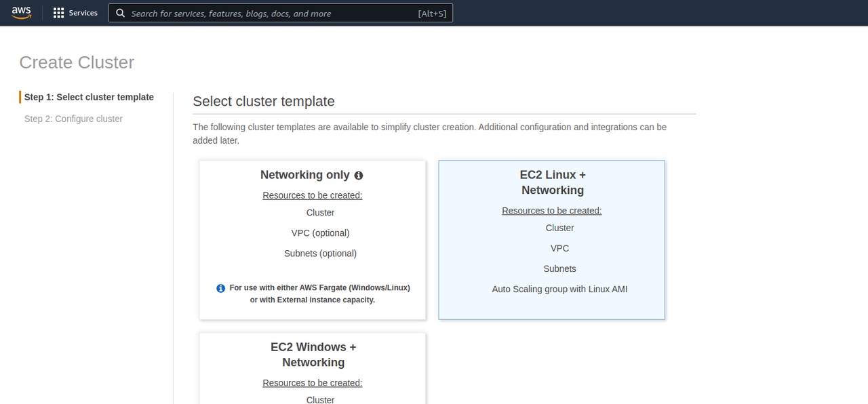
Task: Click Cluster in the EC2 Windows card
Action: point(320,400)
